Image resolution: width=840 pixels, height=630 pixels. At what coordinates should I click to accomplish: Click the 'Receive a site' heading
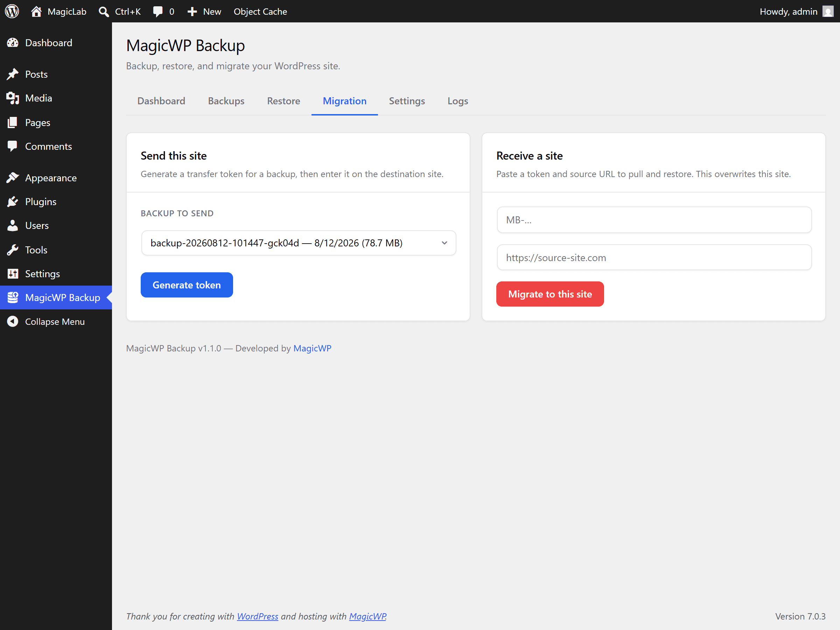point(529,156)
